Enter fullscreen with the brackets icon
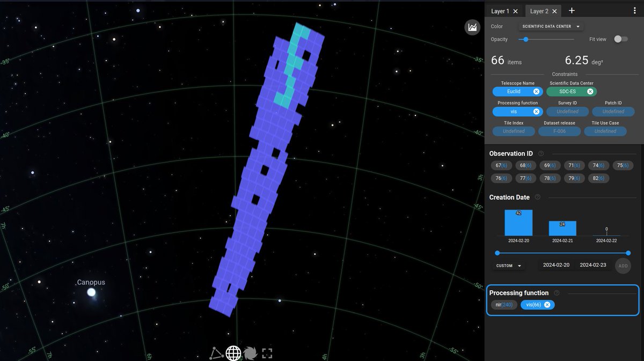The height and width of the screenshot is (361, 644). click(x=267, y=353)
